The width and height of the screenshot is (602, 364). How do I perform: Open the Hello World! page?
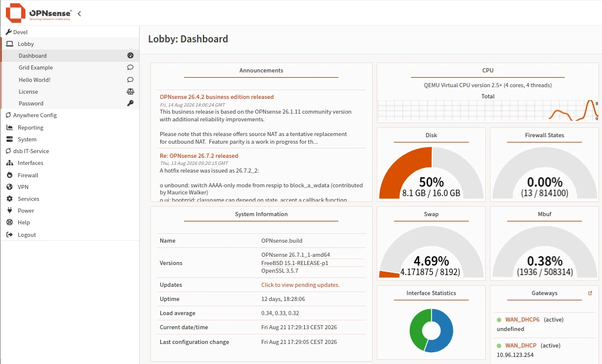click(x=70, y=80)
